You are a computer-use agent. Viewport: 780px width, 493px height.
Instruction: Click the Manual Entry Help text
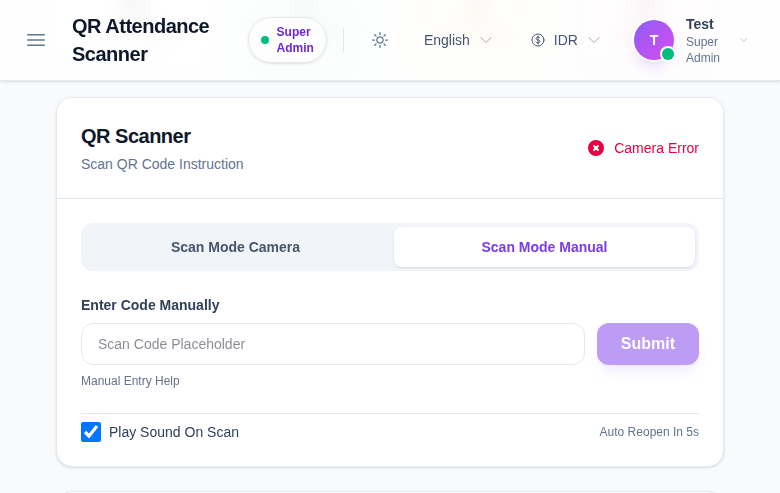tap(130, 381)
